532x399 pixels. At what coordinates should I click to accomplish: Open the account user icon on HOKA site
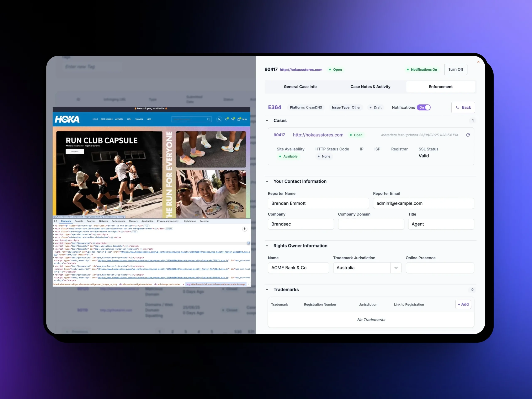click(219, 119)
